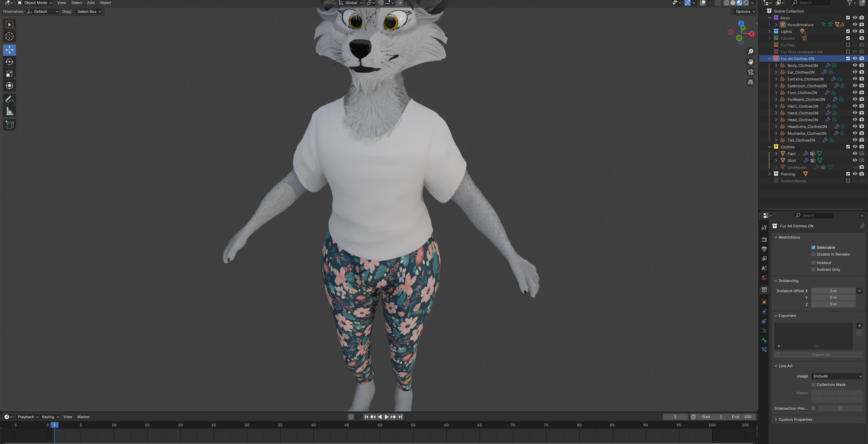The image size is (868, 444).
Task: Enable the Holdout checkbox
Action: click(x=813, y=263)
